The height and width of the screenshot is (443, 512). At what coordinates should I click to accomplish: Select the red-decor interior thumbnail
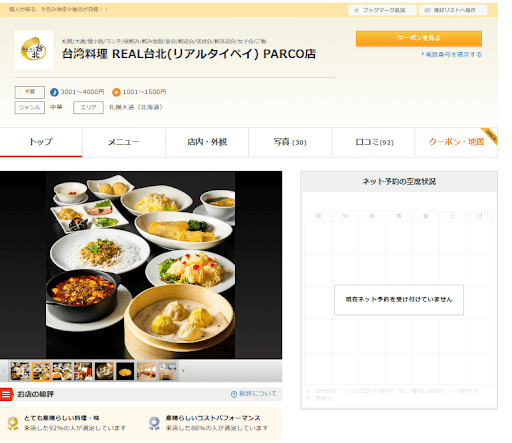pyautogui.click(x=83, y=371)
